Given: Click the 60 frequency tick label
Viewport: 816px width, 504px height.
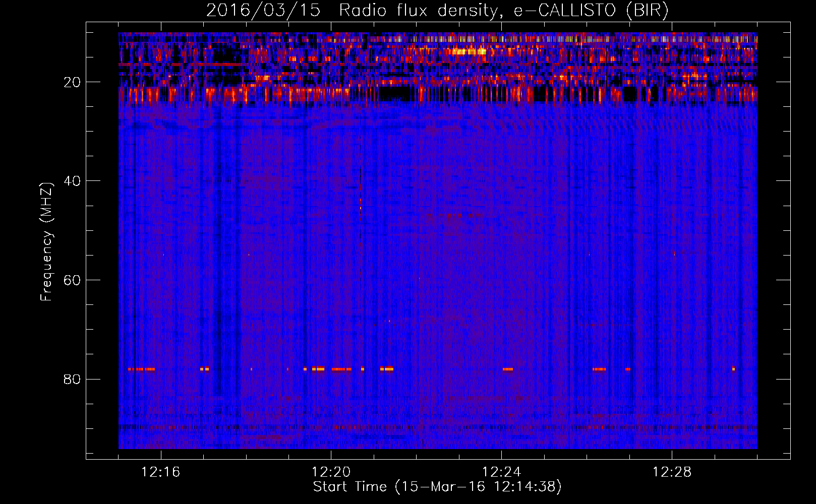Looking at the screenshot, I should pos(72,280).
